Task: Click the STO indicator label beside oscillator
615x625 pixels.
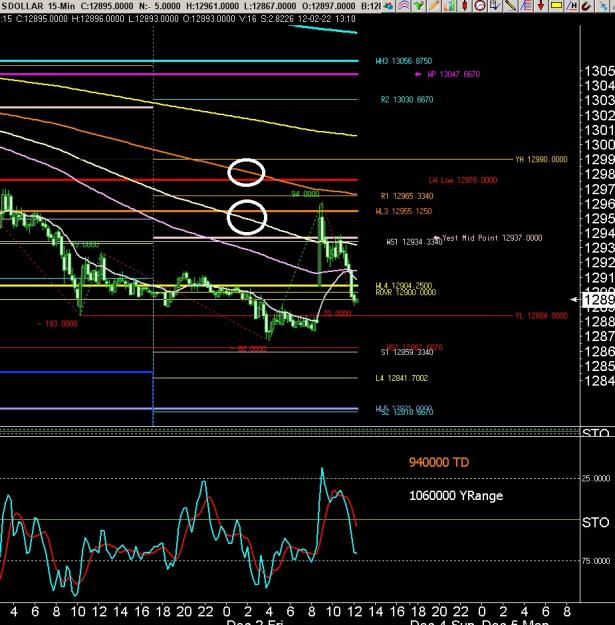Action: coord(595,522)
